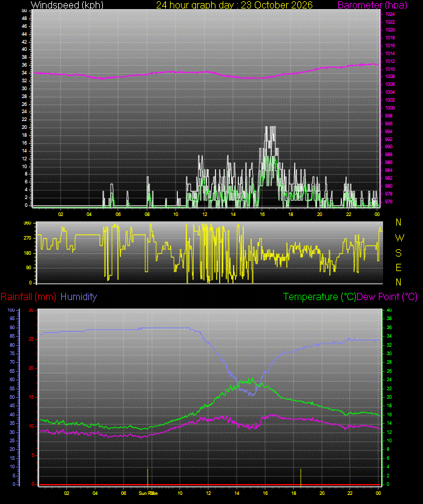Click the 'E' wind direction label

[398, 267]
